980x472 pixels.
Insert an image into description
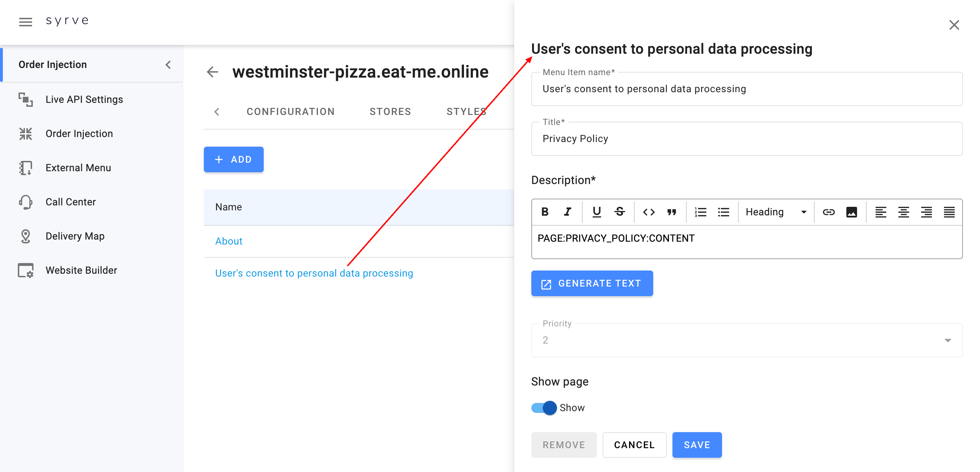[x=851, y=212]
